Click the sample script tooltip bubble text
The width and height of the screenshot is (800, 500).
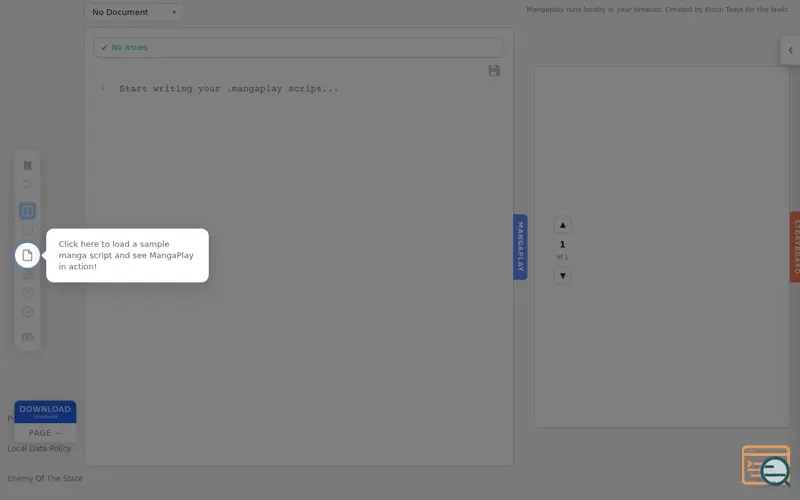coord(127,255)
